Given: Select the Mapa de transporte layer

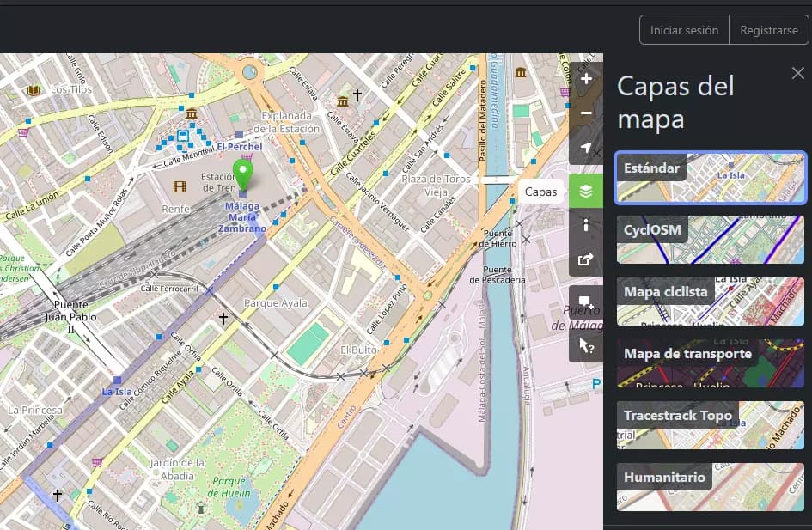Looking at the screenshot, I should click(x=710, y=363).
